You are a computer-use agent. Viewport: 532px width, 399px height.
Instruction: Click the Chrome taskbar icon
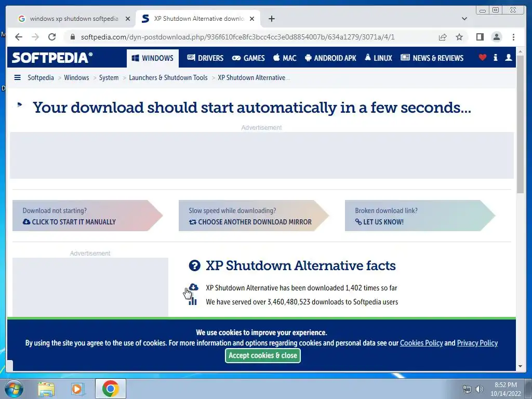pos(110,389)
